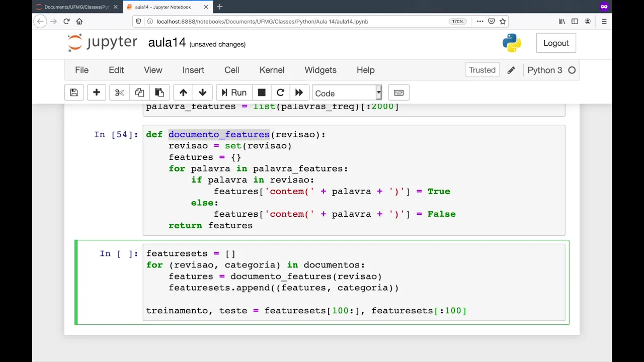Open the Widgets menu
644x362 pixels.
(x=320, y=70)
